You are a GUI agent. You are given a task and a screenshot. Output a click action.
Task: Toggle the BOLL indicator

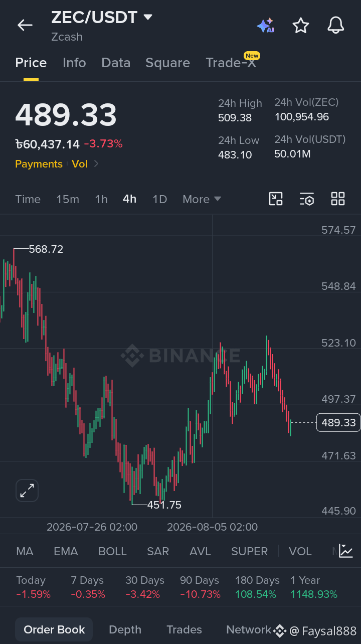pyautogui.click(x=112, y=551)
